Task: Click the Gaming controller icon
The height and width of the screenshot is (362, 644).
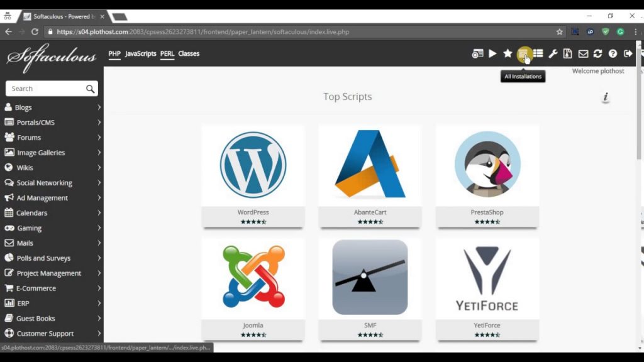Action: click(9, 228)
